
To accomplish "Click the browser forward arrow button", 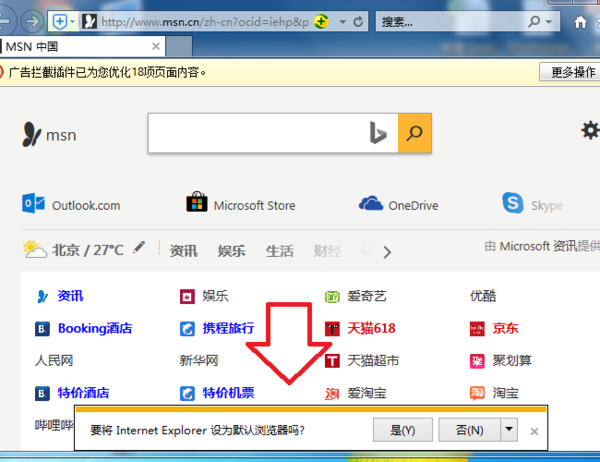I will click(32, 21).
